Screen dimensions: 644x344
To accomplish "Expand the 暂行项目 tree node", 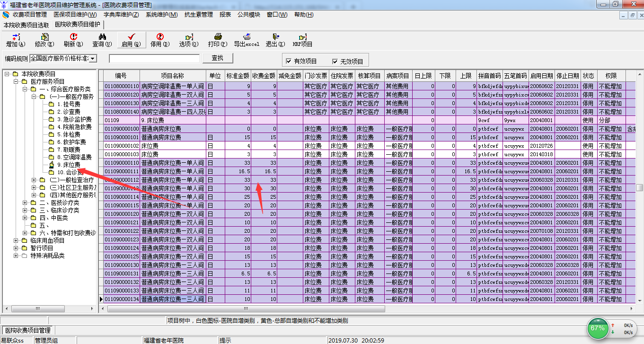I will (16, 248).
